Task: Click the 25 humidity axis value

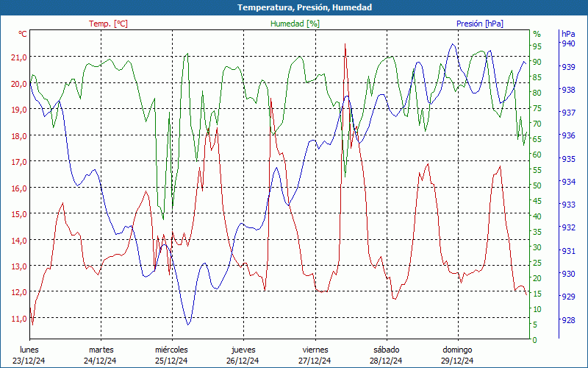Action: pyautogui.click(x=537, y=263)
